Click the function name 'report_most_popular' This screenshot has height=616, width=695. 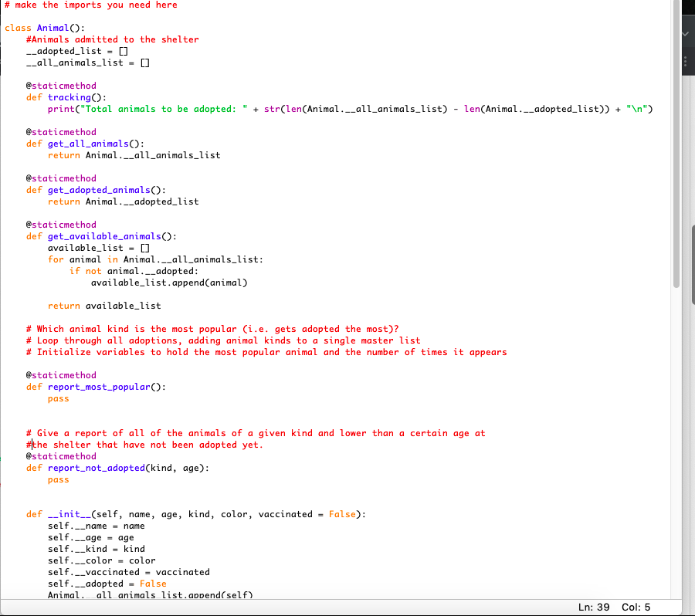click(x=99, y=387)
